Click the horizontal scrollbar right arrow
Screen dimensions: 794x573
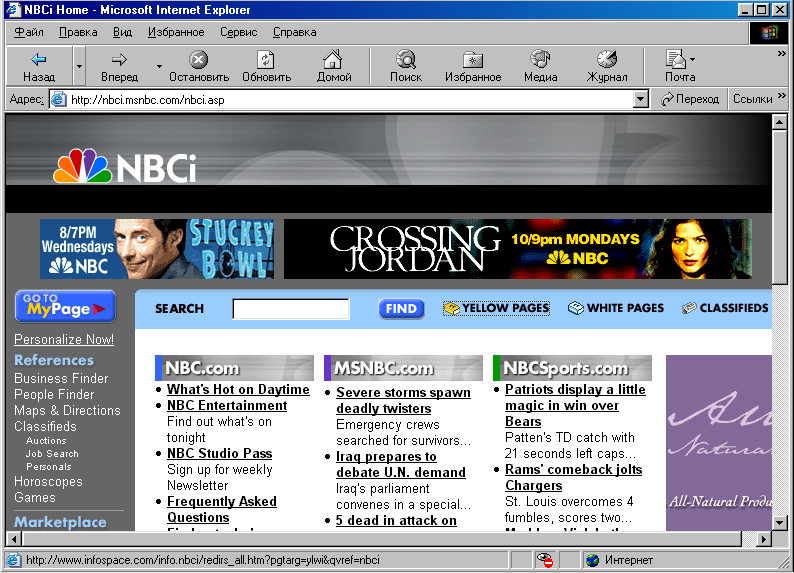764,539
